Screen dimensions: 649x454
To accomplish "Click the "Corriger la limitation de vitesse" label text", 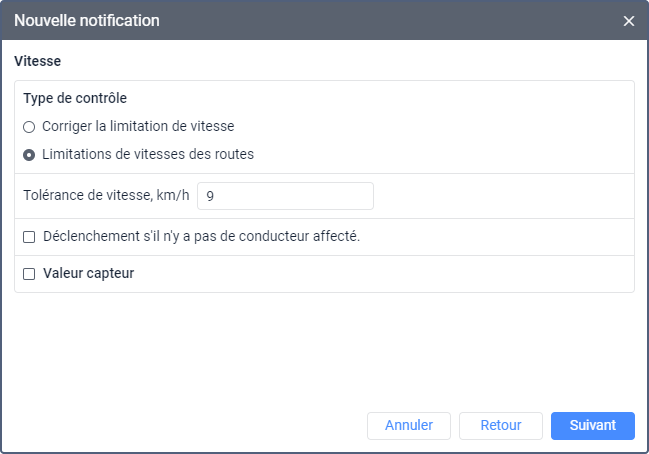I will pyautogui.click(x=138, y=127).
